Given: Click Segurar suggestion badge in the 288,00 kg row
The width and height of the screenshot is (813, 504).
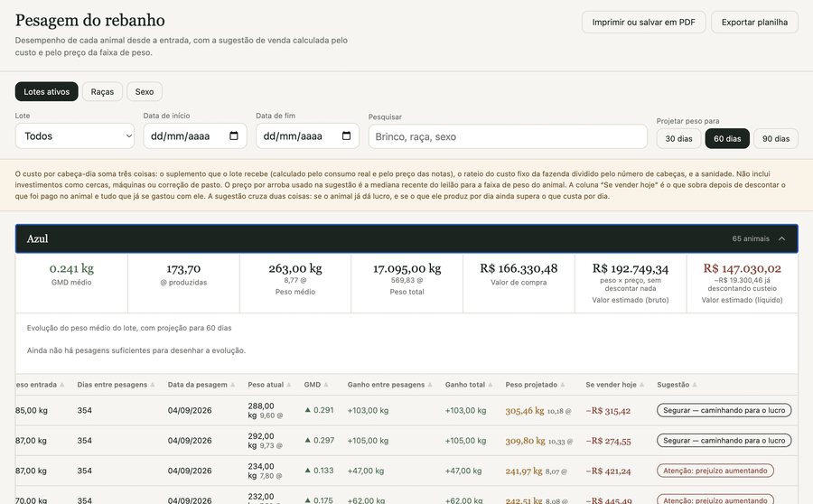Looking at the screenshot, I should click(x=724, y=410).
